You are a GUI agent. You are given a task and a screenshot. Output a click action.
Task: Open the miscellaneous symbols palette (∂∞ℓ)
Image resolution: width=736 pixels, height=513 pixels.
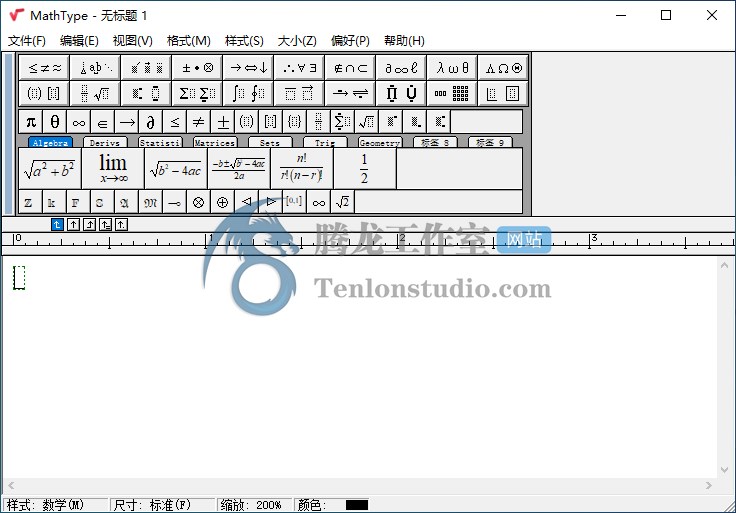tap(401, 68)
